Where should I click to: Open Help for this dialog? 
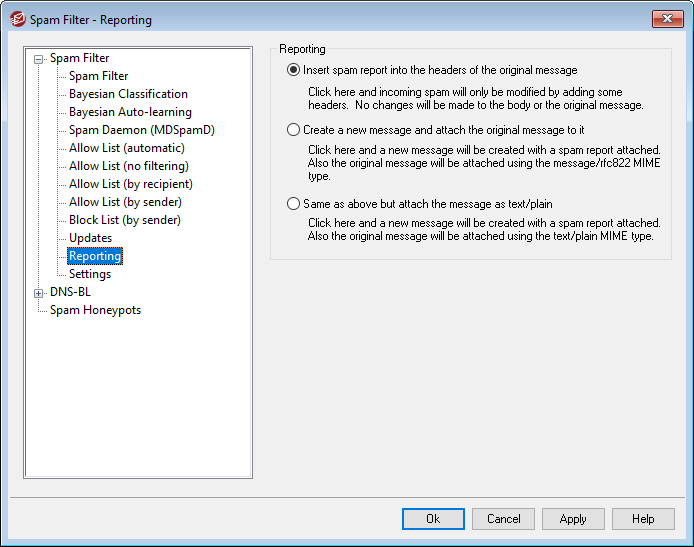click(x=643, y=519)
